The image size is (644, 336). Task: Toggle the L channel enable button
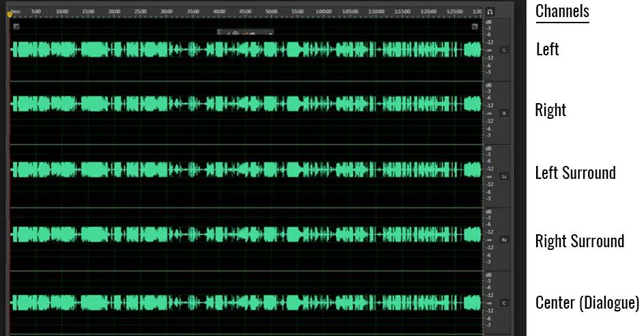pos(505,50)
